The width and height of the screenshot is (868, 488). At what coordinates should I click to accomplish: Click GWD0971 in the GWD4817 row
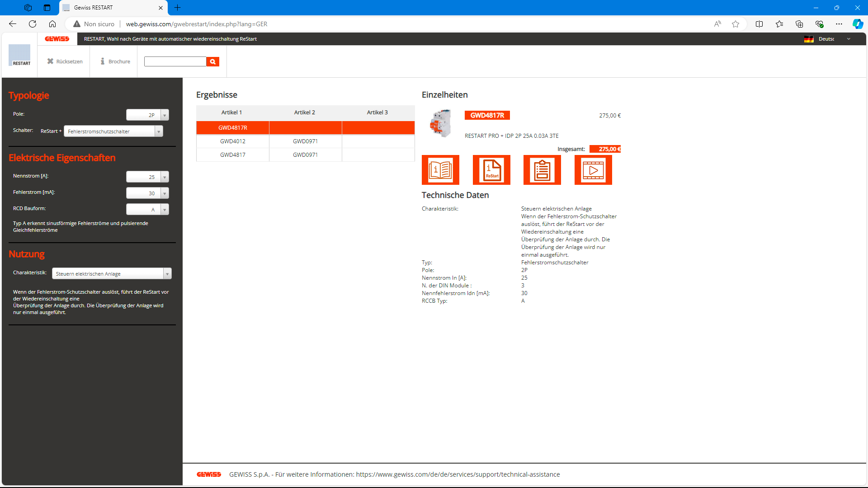click(305, 155)
